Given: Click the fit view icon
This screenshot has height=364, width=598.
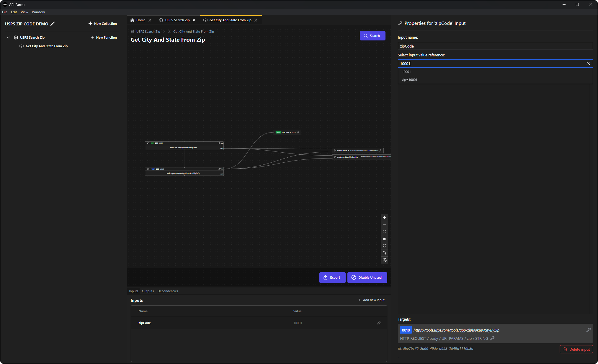Looking at the screenshot, I should coord(384,232).
